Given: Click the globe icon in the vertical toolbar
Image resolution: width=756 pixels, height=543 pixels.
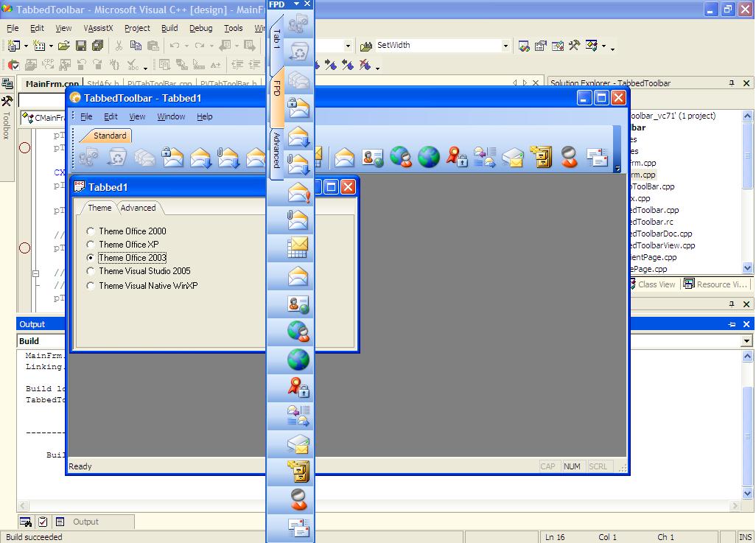Looking at the screenshot, I should click(x=298, y=360).
